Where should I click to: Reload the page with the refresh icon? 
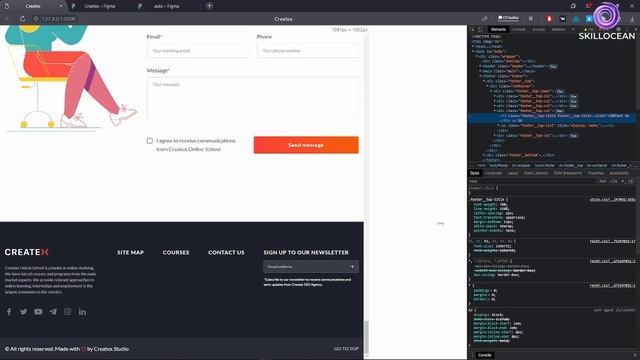tap(22, 19)
